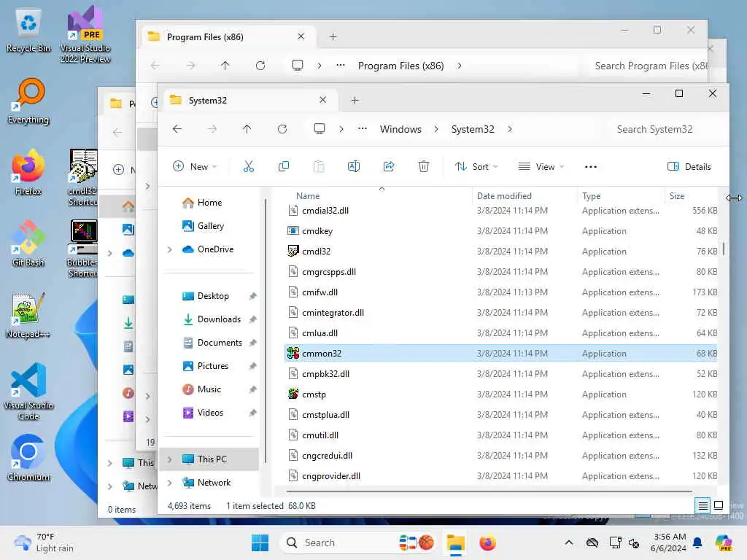
Task: Switch to details list view in status bar
Action: point(703,506)
